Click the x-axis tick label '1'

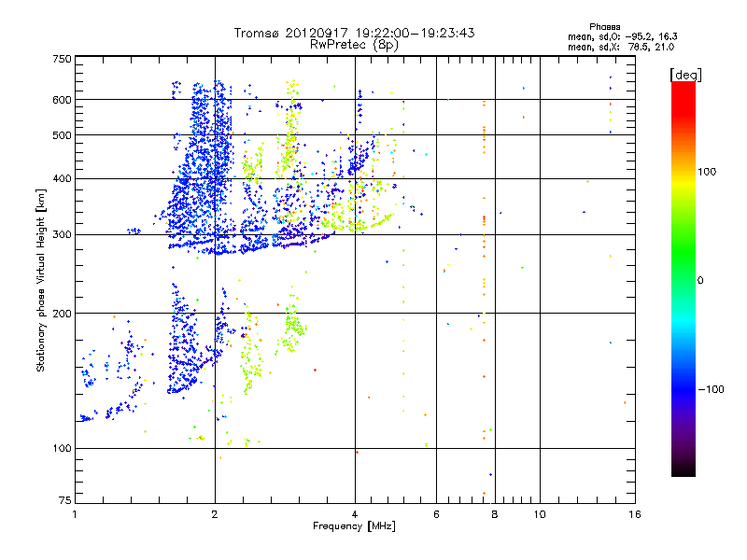coord(75,514)
